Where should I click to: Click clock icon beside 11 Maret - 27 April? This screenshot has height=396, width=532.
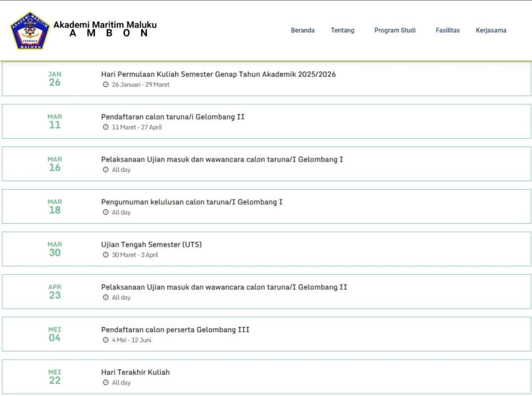[x=105, y=127]
